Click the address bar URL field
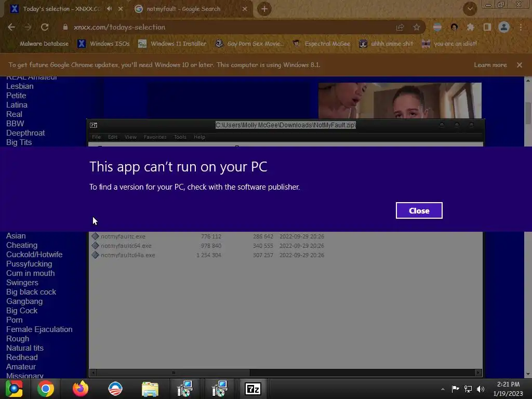 pyautogui.click(x=224, y=27)
